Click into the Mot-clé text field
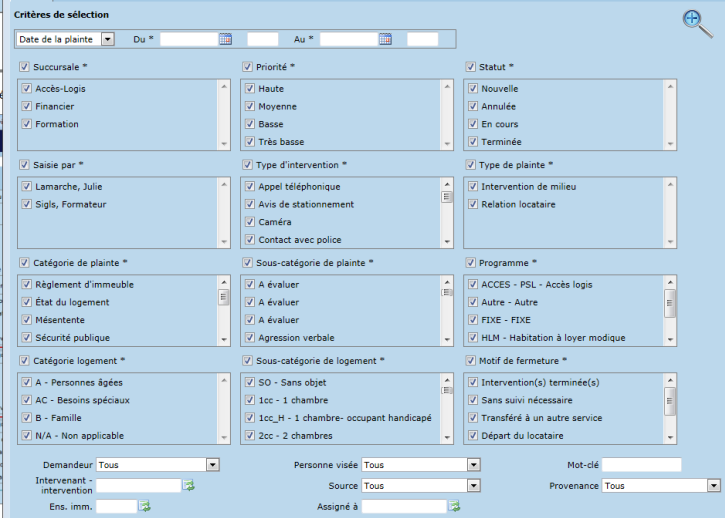 [x=641, y=465]
